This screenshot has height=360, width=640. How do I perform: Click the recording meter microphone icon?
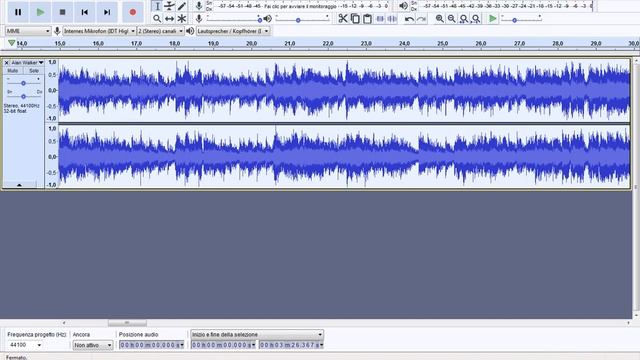tap(199, 6)
